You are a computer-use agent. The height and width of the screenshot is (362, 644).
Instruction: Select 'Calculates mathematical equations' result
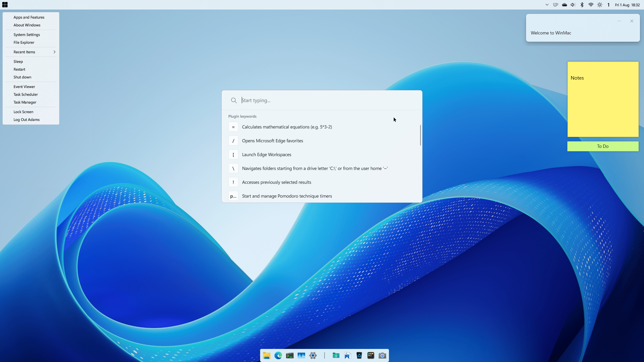coord(322,127)
